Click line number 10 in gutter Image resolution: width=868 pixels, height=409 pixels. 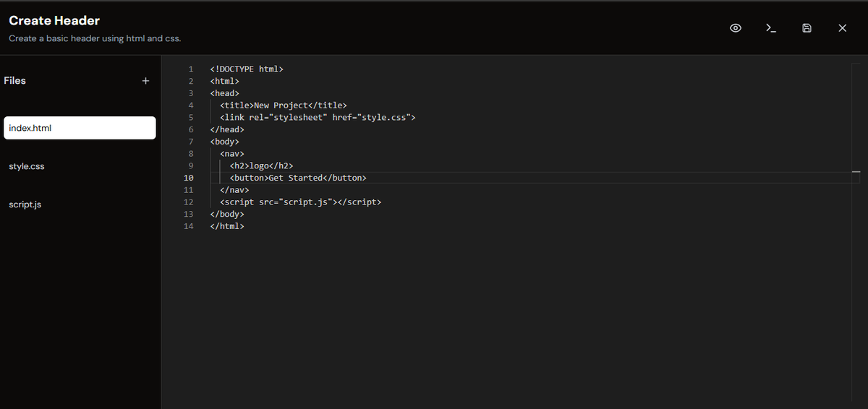[189, 178]
